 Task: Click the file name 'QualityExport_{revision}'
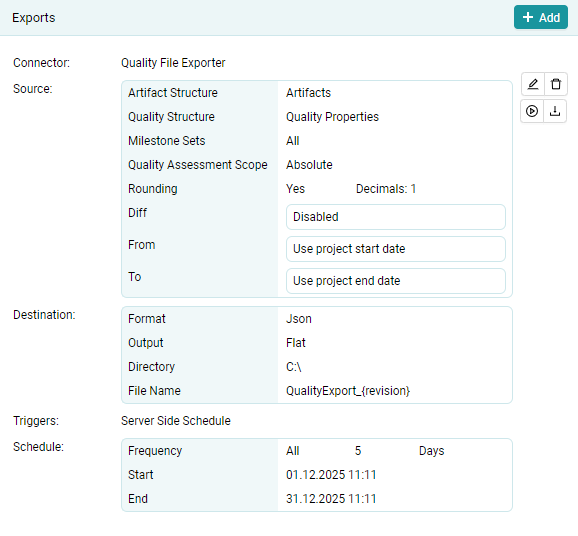pyautogui.click(x=348, y=391)
